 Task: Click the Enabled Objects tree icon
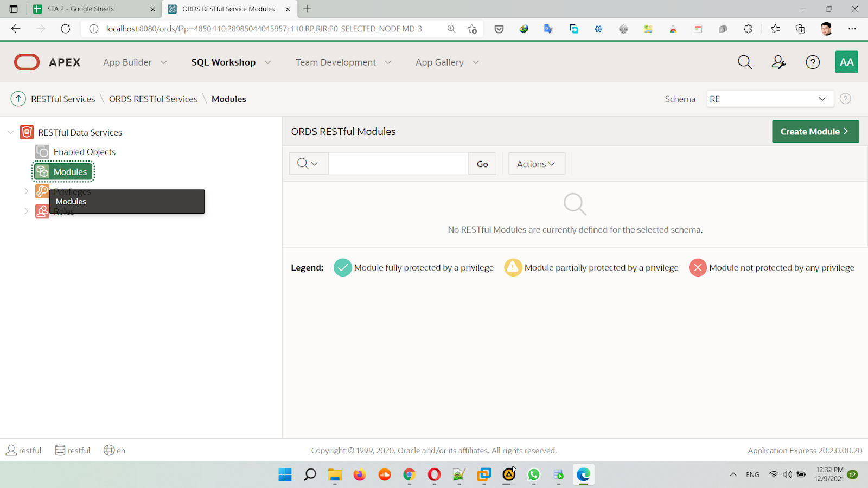(42, 152)
